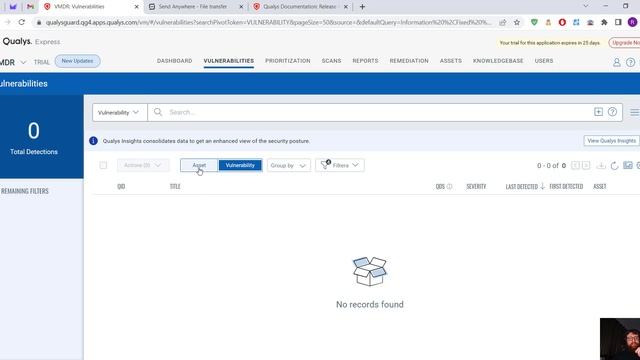Expand the Actions (0) dropdown
640x360 pixels.
pos(142,165)
